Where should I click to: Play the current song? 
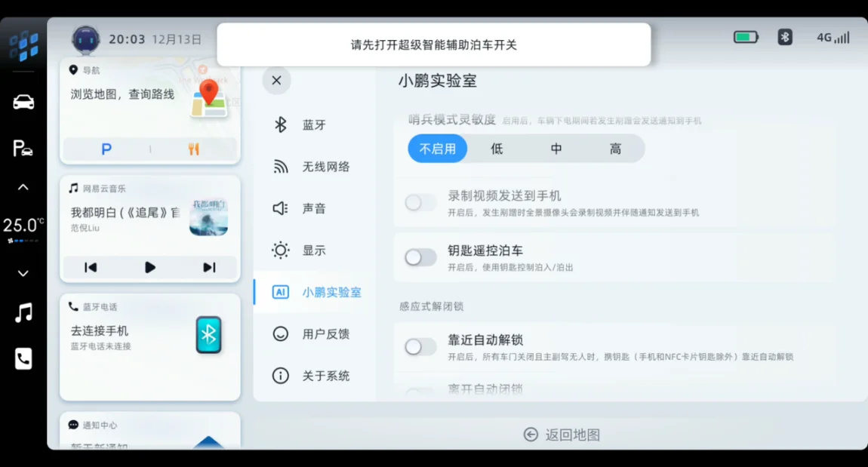pos(150,268)
